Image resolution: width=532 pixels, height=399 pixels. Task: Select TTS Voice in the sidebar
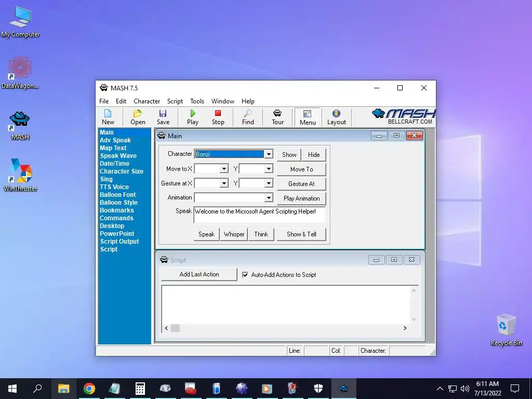[114, 187]
